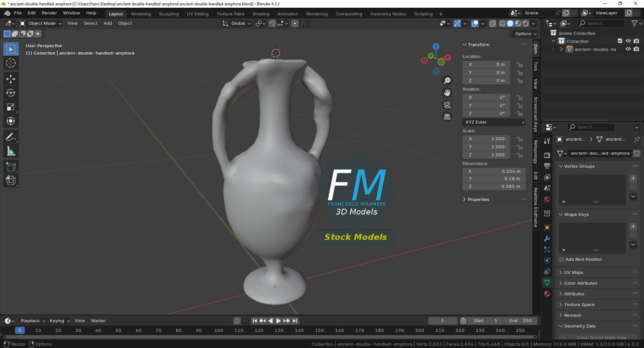Open the Render properties tab
Screen dimensions: 644x348
click(x=547, y=155)
